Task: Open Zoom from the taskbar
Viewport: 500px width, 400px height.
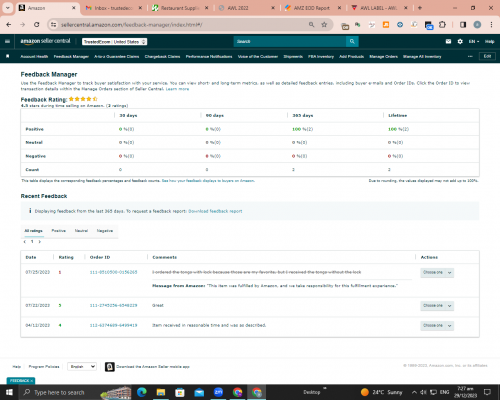Action: [218, 392]
